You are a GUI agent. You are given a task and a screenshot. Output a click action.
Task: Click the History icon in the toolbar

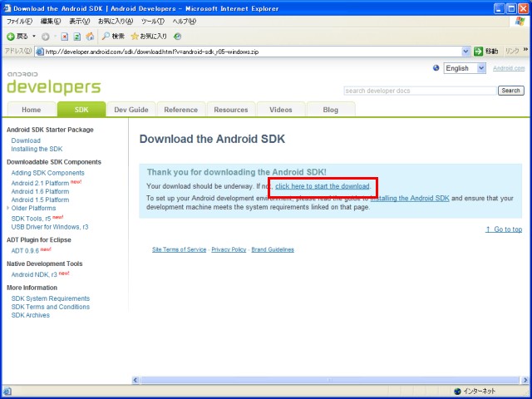coord(177,37)
